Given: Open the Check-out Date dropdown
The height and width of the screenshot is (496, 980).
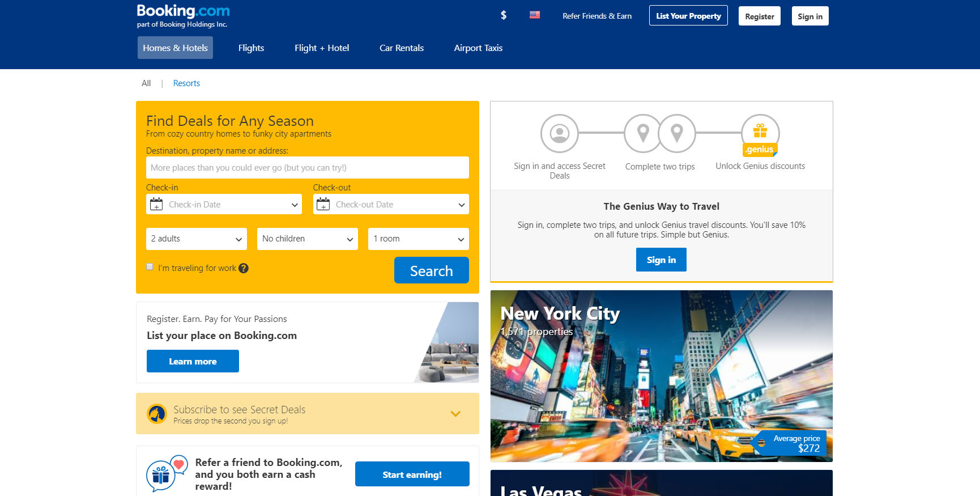Looking at the screenshot, I should [x=391, y=204].
